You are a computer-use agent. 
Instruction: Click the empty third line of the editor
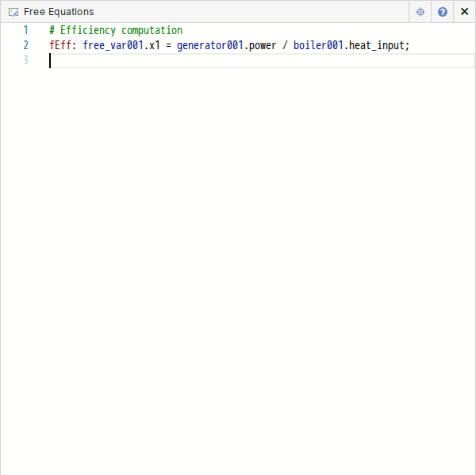[238, 60]
